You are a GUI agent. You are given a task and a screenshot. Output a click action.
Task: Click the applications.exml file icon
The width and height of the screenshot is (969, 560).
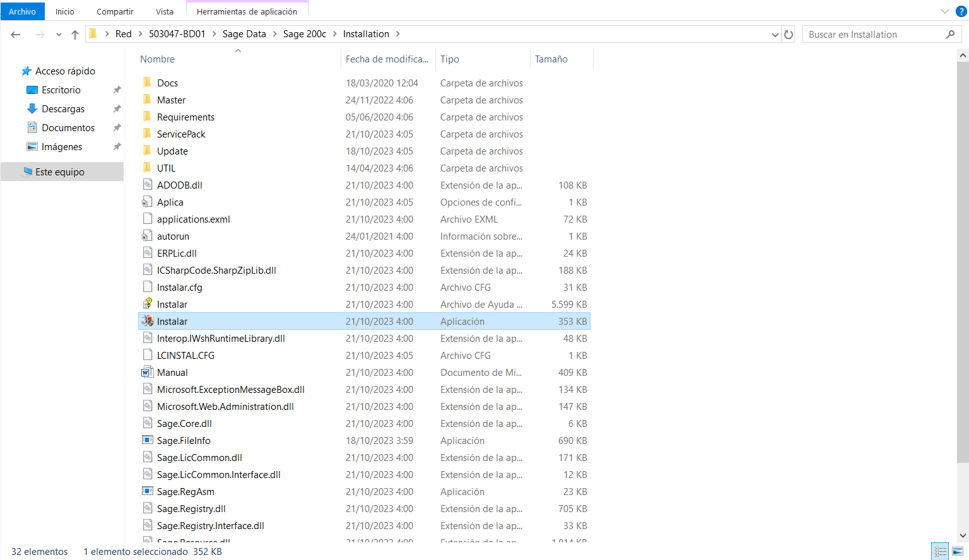pyautogui.click(x=147, y=219)
